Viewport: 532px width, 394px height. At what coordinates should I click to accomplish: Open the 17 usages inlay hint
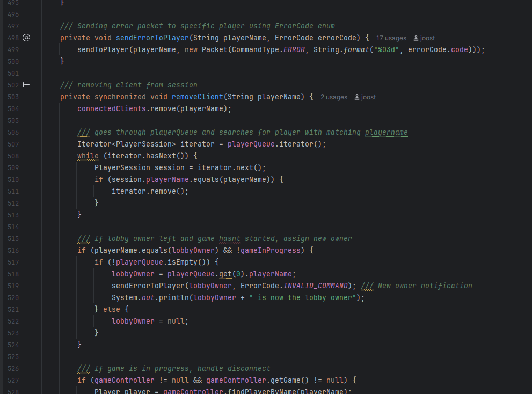(391, 38)
